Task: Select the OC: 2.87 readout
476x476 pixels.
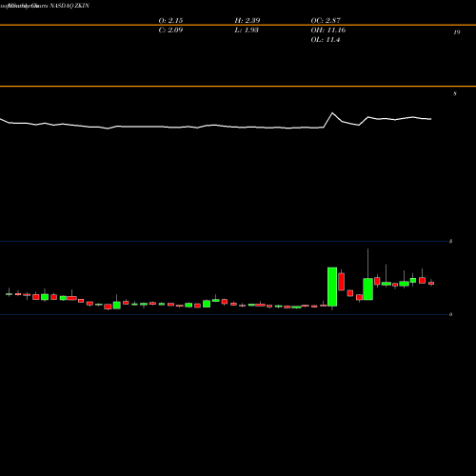Action: (326, 20)
